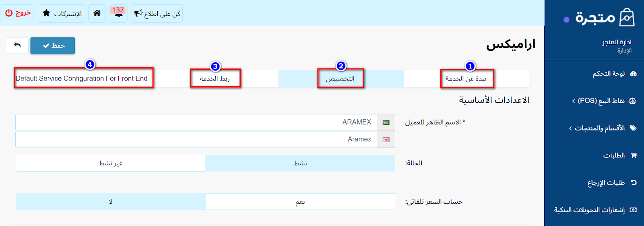Click the shopping cart icon for orders
Viewport: 644px width, 226px height.
point(634,156)
